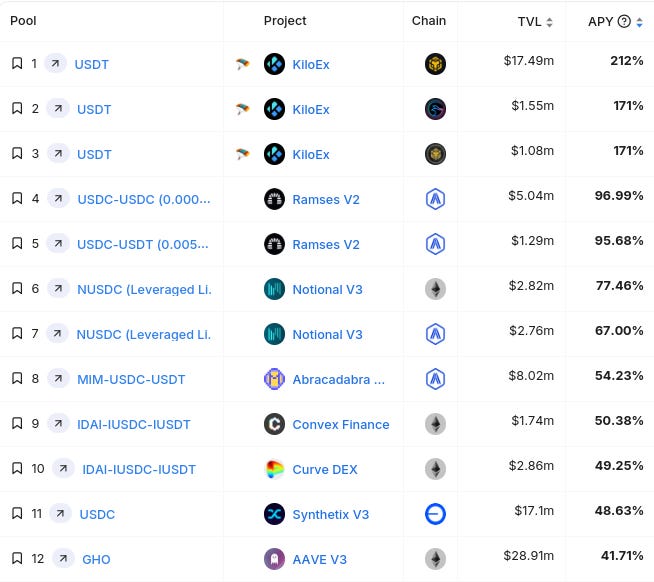The height and width of the screenshot is (582, 654).
Task: Sort the table by APY arrows
Action: pyautogui.click(x=639, y=22)
